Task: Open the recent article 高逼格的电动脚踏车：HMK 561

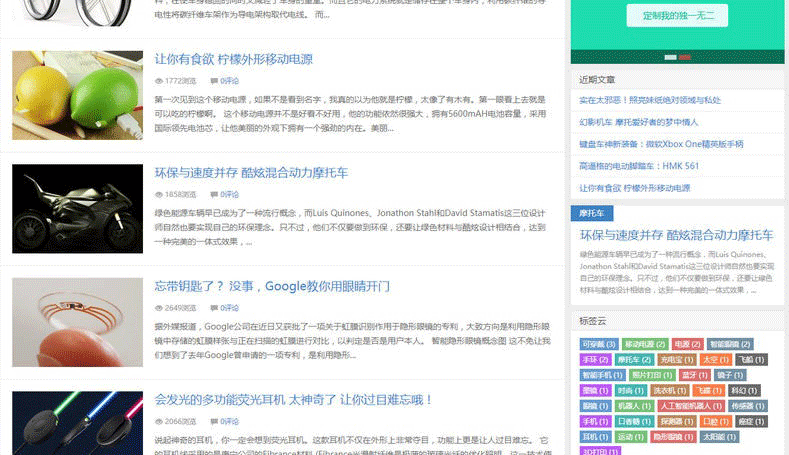Action: [x=639, y=166]
